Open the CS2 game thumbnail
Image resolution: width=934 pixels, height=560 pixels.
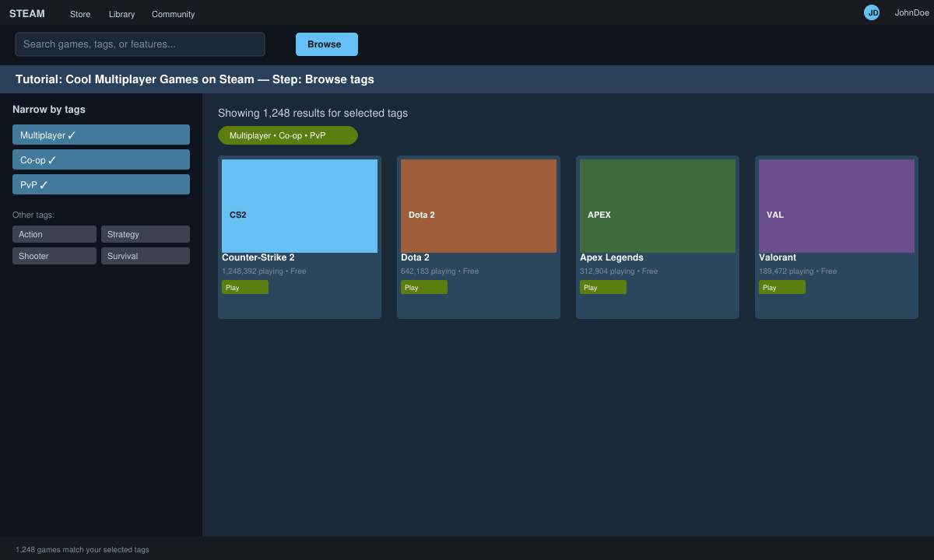click(x=300, y=206)
